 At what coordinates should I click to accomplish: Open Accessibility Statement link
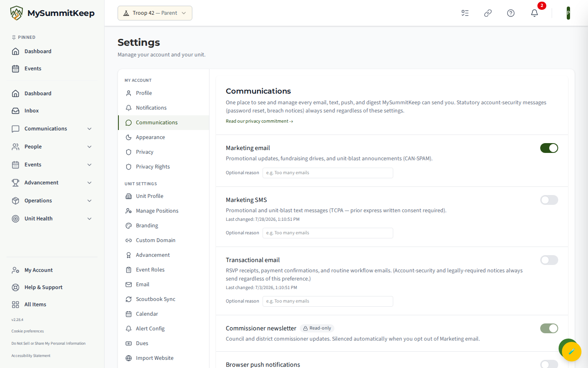(x=31, y=356)
